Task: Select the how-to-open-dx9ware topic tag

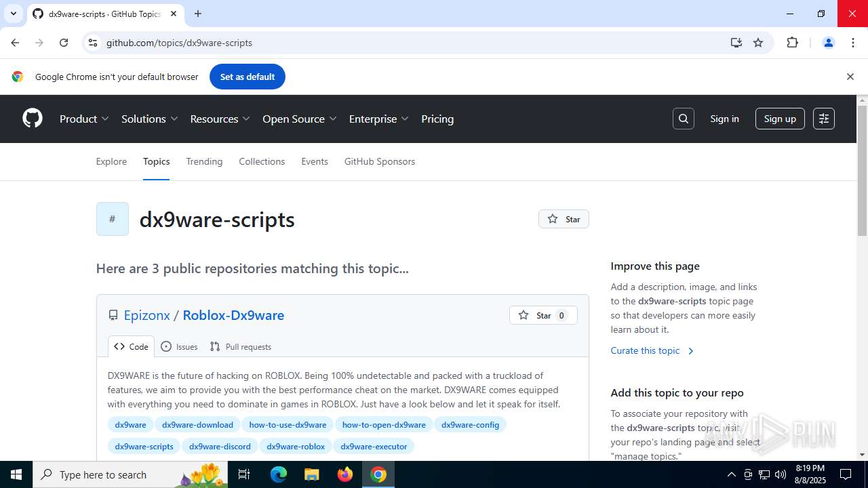Action: pos(384,425)
